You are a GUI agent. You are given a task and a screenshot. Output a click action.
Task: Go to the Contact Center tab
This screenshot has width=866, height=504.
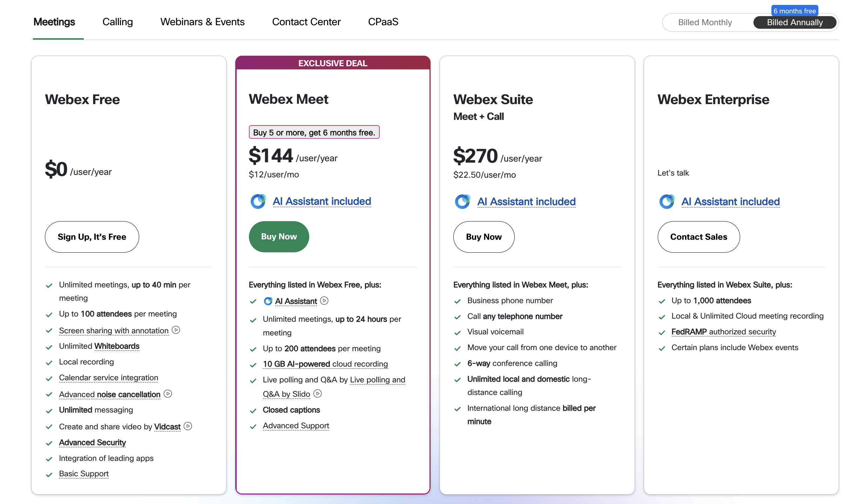[306, 22]
